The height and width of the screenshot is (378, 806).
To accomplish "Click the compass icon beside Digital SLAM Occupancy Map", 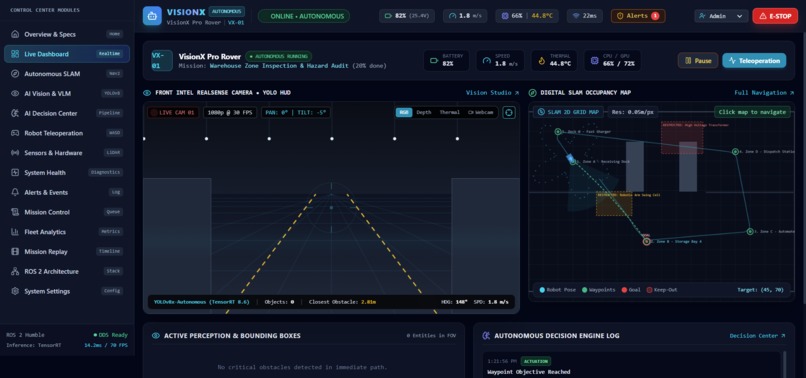I will click(x=533, y=93).
